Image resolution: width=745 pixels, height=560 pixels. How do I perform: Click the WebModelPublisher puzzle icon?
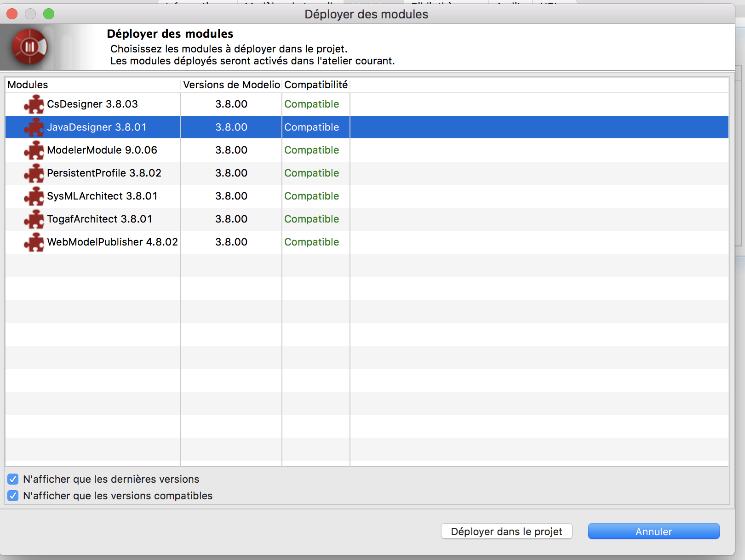34,242
